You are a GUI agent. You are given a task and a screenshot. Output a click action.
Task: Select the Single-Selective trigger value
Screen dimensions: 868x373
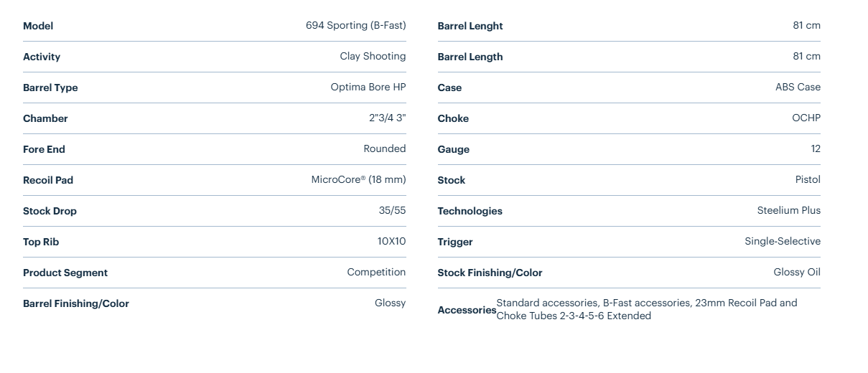click(782, 241)
